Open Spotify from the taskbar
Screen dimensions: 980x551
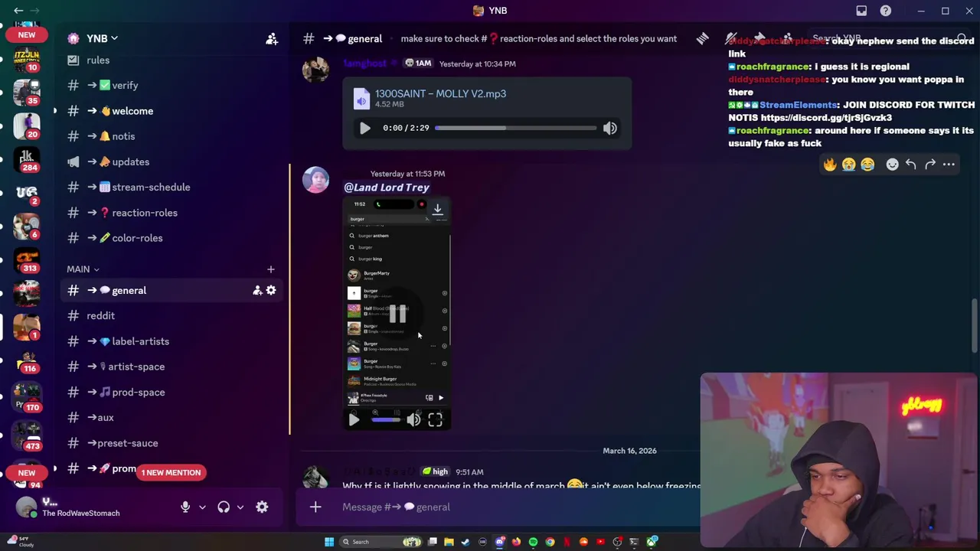pyautogui.click(x=533, y=542)
